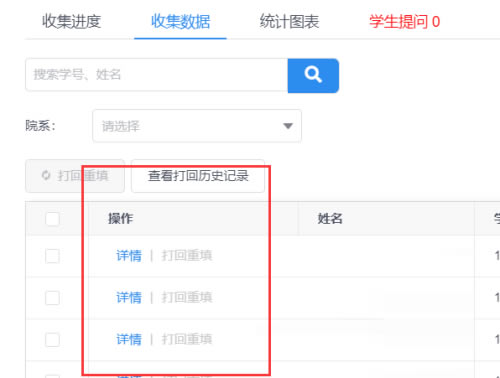
Task: Check the second row's checkbox
Action: click(52, 298)
